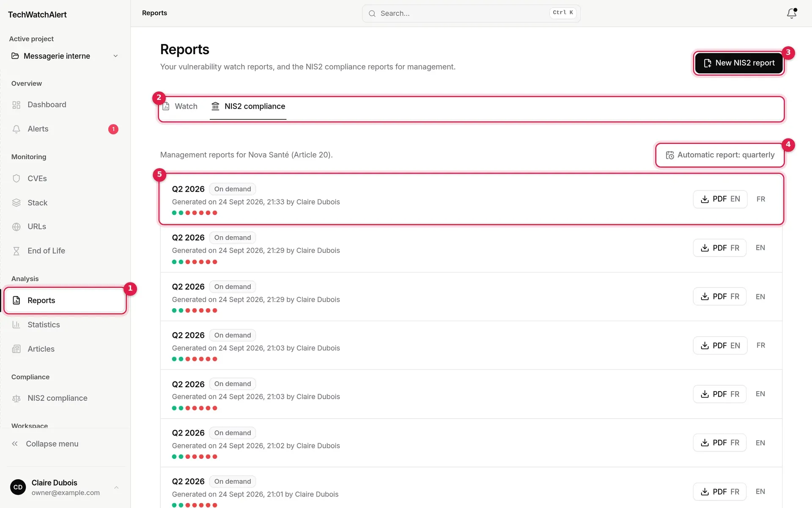Go to Articles in the sidebar

tap(65, 349)
